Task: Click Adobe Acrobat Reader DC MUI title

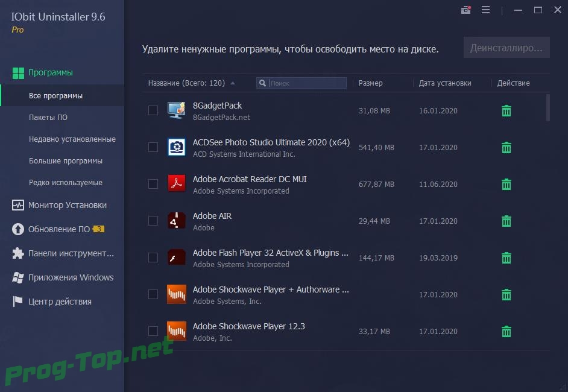Action: click(250, 179)
